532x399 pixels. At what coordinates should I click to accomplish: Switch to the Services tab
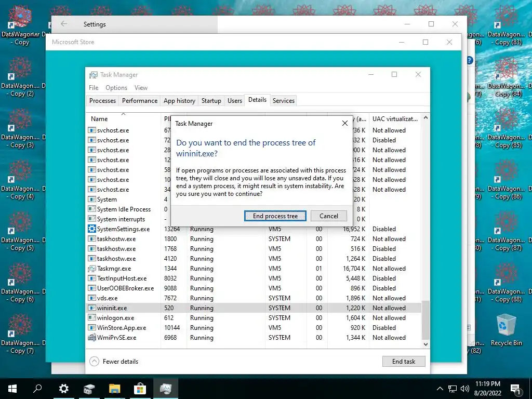point(283,101)
